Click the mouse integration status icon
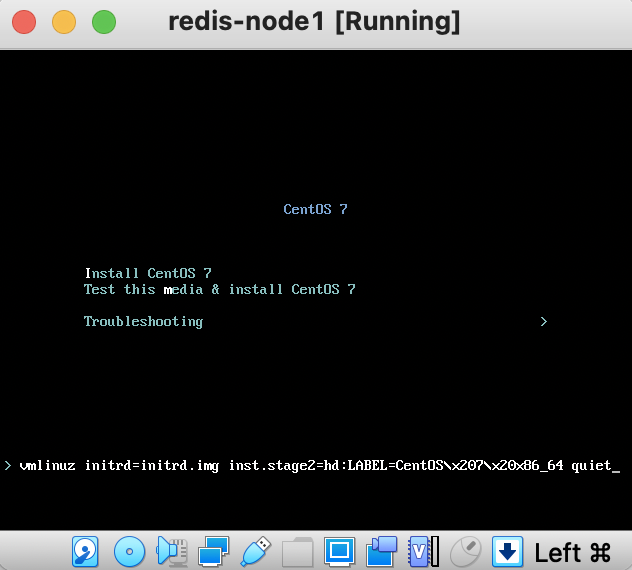Screen dimensions: 632x570 click(465, 551)
